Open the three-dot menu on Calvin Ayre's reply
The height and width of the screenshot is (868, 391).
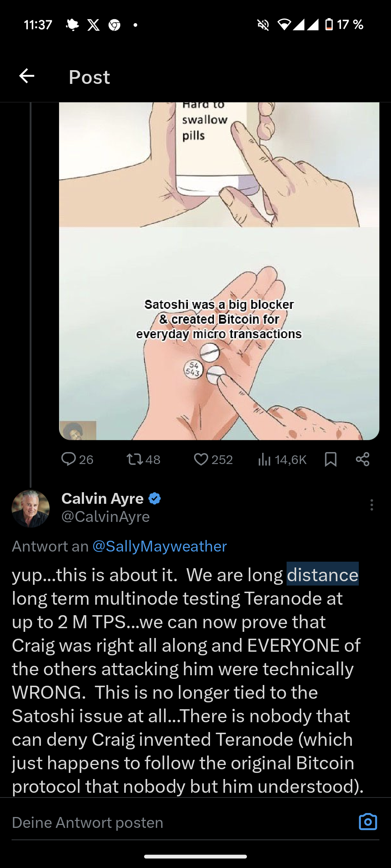point(371,505)
